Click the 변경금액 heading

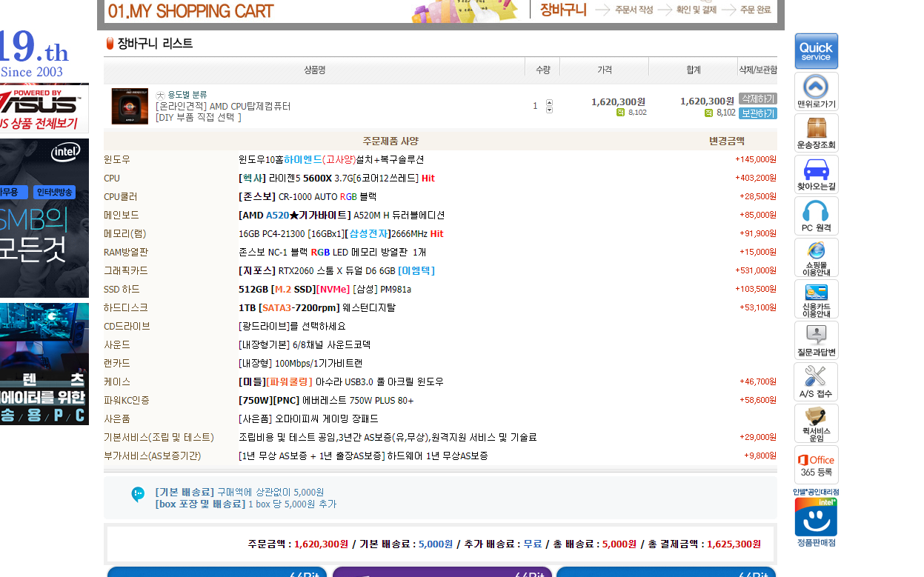(727, 141)
